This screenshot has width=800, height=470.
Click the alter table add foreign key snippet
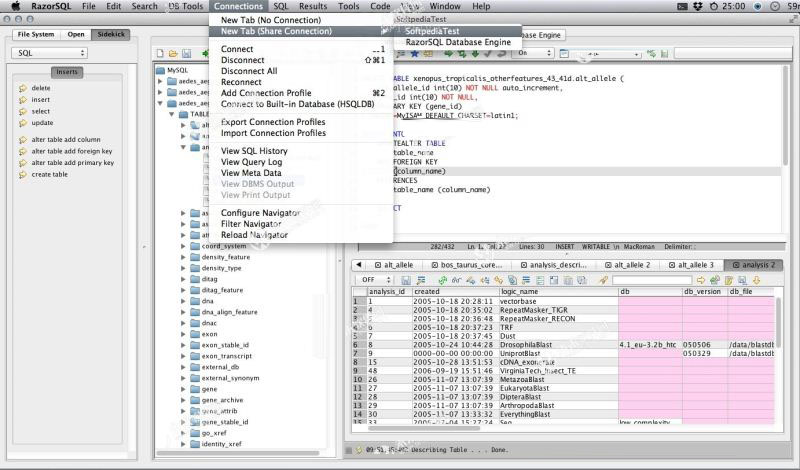[71, 151]
